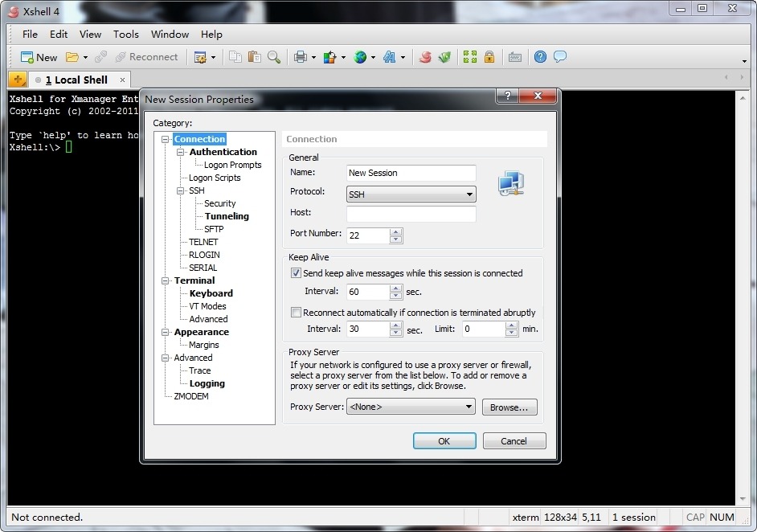Decrease keep alive Interval spinner
The width and height of the screenshot is (757, 532).
click(396, 296)
